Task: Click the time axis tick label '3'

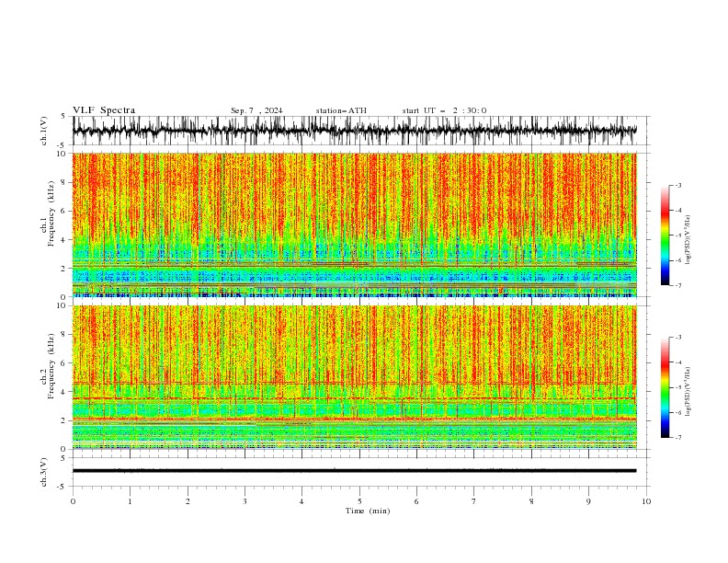Action: [245, 501]
